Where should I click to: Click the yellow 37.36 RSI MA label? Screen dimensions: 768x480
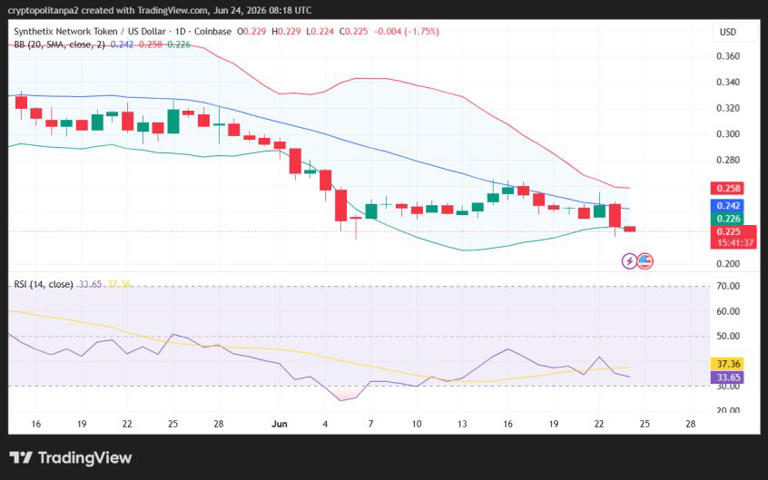[x=727, y=364]
